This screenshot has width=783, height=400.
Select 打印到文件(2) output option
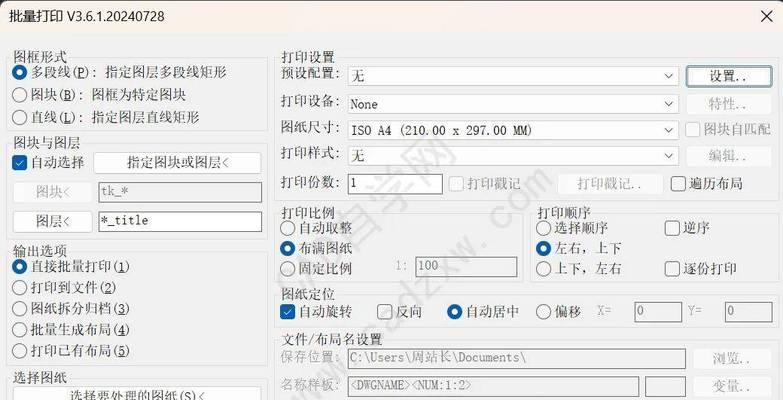pyautogui.click(x=19, y=288)
